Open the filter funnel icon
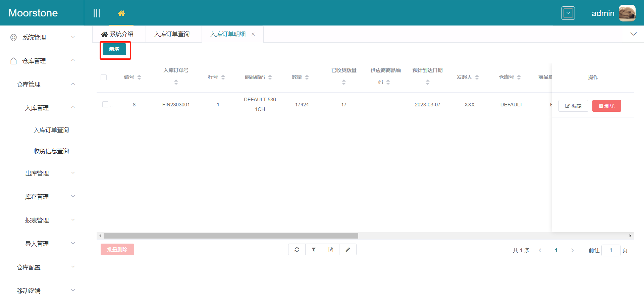Viewport: 644px width, 306px height. tap(314, 250)
